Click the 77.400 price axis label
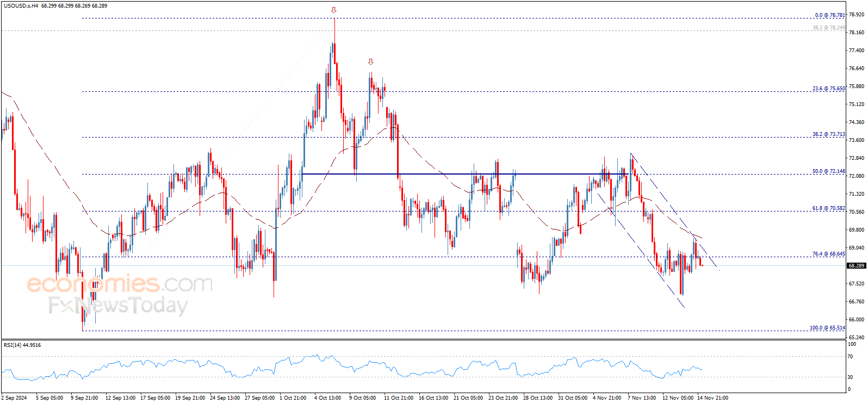The image size is (868, 404). (857, 51)
